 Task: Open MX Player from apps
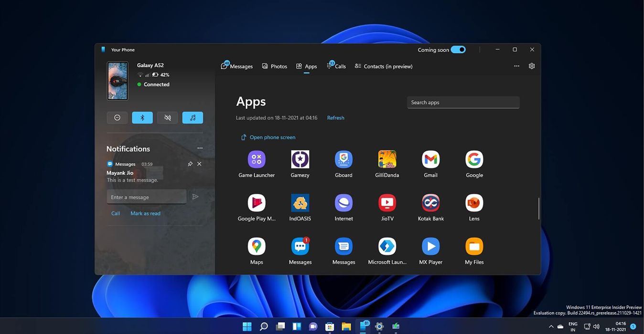430,246
